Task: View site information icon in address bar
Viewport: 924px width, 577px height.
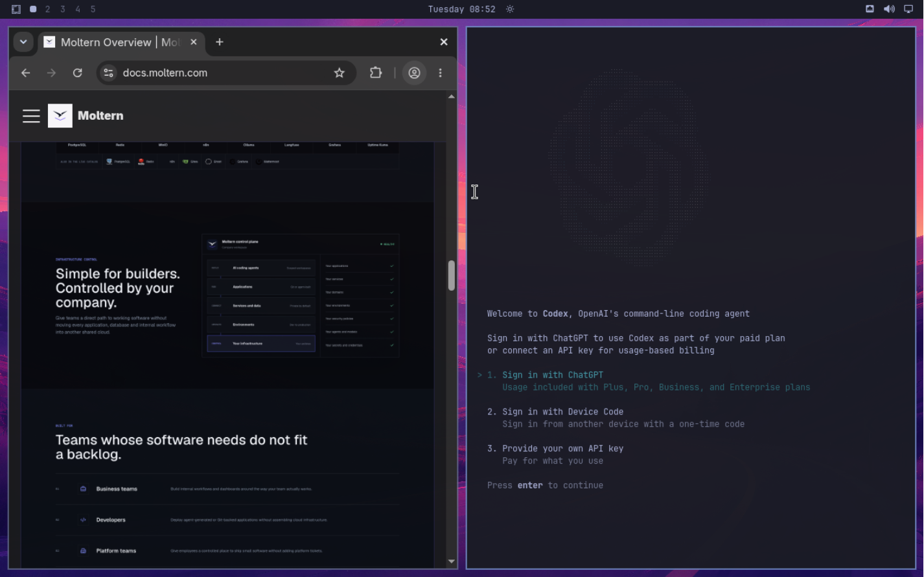Action: pos(109,73)
